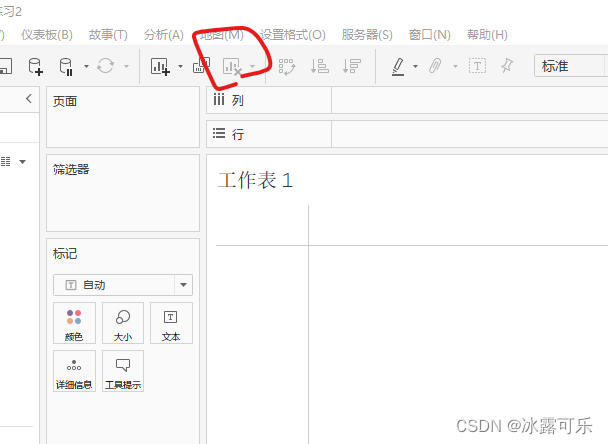608x444 pixels.
Task: Open the paperclip Group dropdown arrow
Action: 456,66
